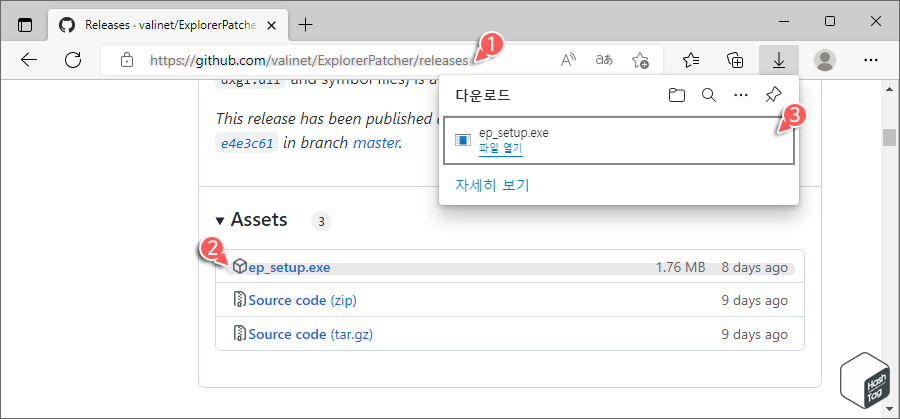Click the 1.76 MB size text

pyautogui.click(x=681, y=267)
